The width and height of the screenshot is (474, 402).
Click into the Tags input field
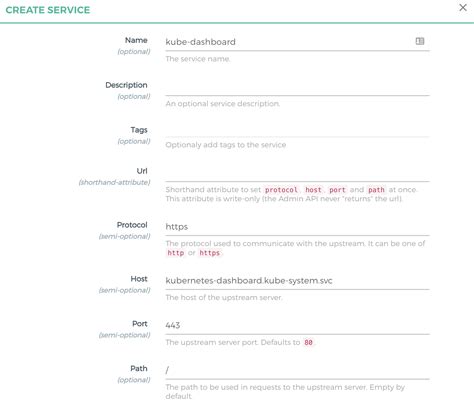click(x=297, y=130)
